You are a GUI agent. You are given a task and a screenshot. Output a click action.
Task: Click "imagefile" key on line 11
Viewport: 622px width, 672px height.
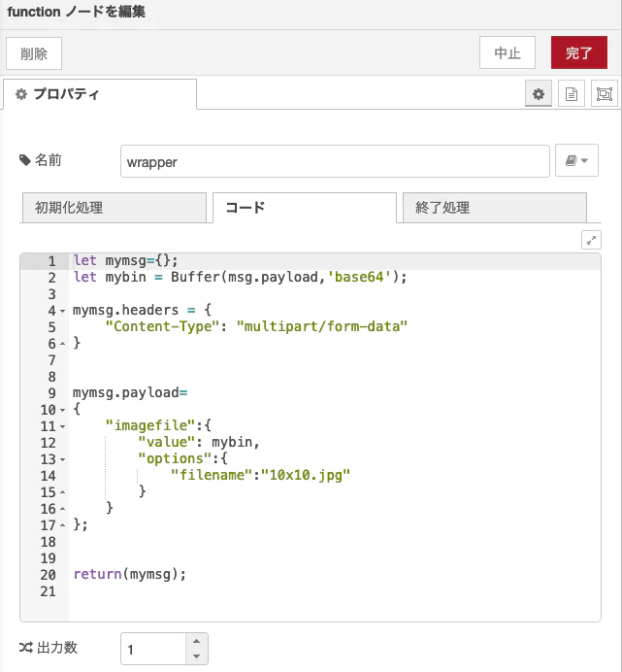[x=150, y=425]
